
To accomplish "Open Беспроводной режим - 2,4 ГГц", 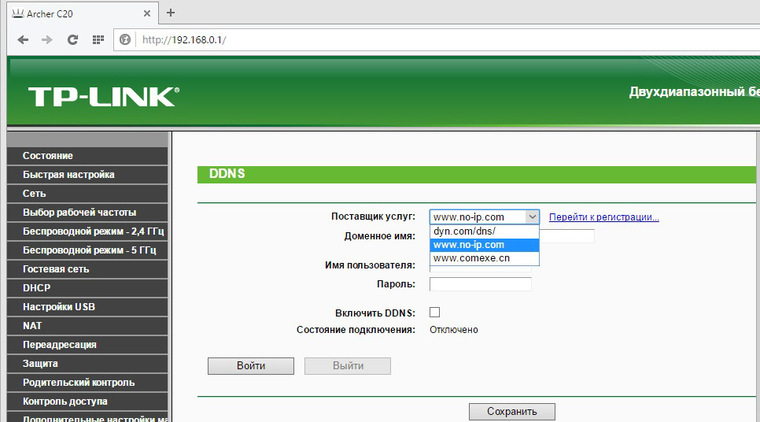I will [88, 231].
